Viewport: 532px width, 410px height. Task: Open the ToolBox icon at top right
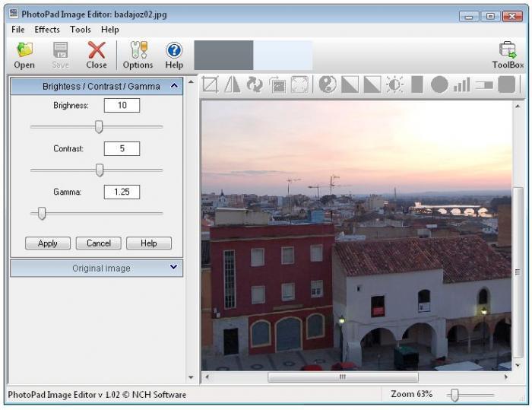(x=508, y=50)
